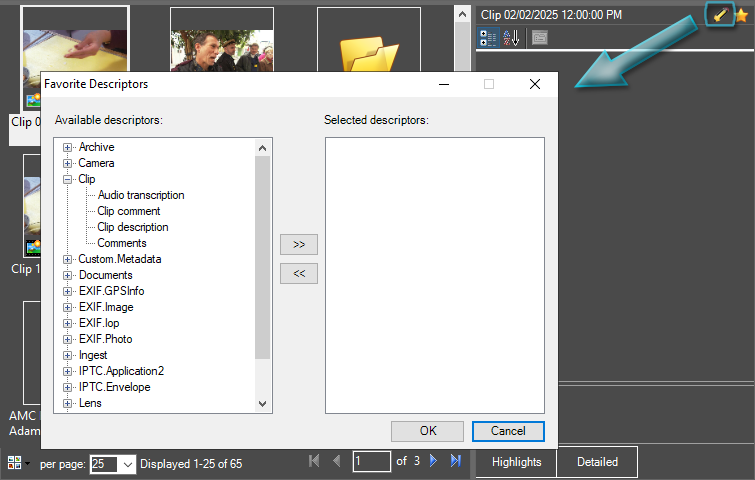Remove descriptor with << button
755x480 pixels.
pyautogui.click(x=299, y=273)
